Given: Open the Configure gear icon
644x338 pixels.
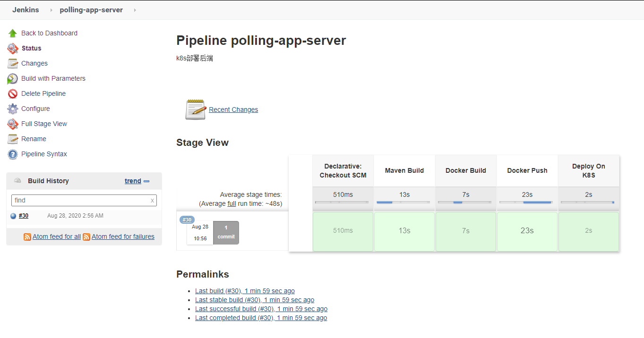Looking at the screenshot, I should point(13,109).
